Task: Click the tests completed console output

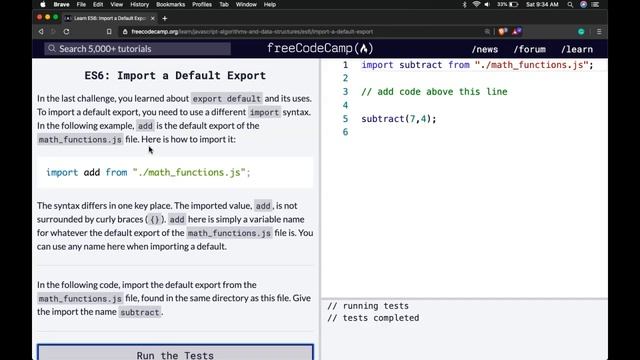Action: click(373, 318)
